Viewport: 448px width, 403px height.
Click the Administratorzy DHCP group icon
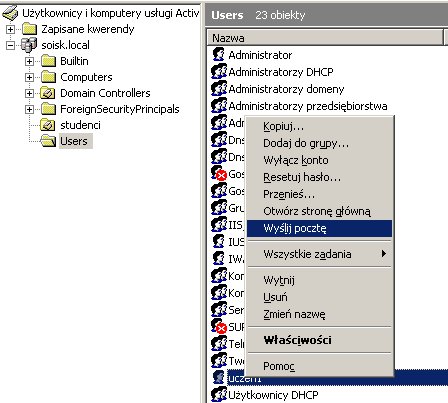pos(219,72)
